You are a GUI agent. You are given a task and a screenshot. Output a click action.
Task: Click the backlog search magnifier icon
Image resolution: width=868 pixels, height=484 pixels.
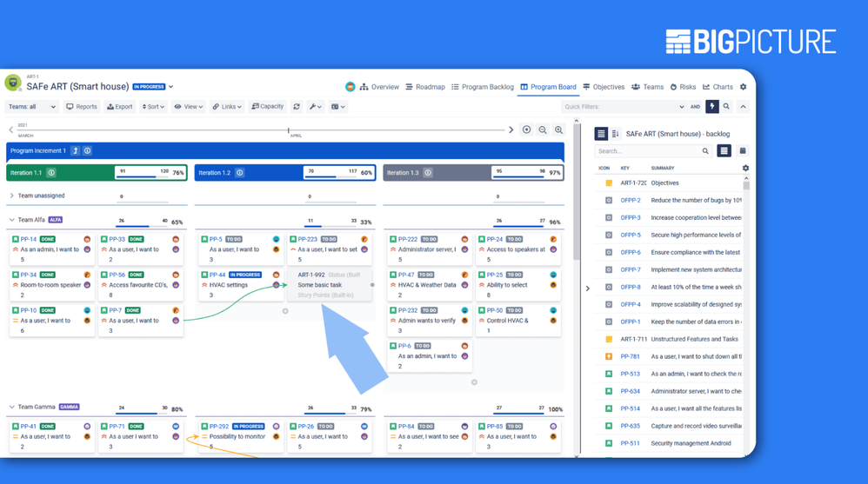click(x=705, y=151)
